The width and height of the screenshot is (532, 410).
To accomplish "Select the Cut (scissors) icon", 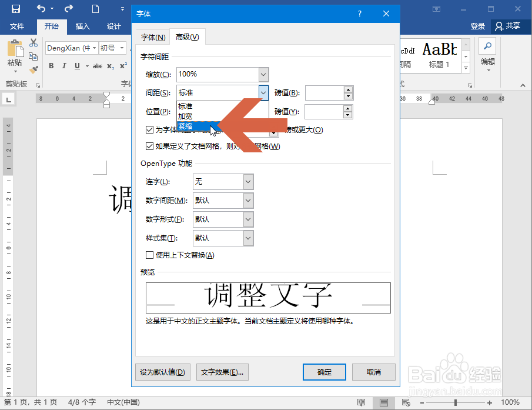I will coord(33,43).
